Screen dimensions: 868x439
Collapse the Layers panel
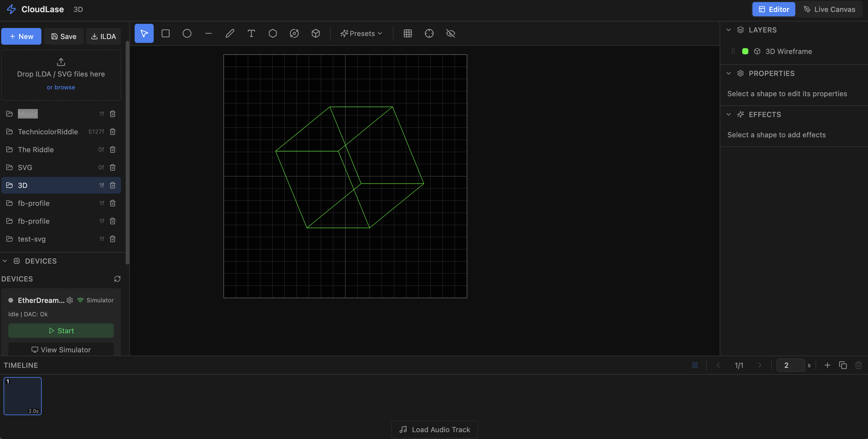coord(729,30)
